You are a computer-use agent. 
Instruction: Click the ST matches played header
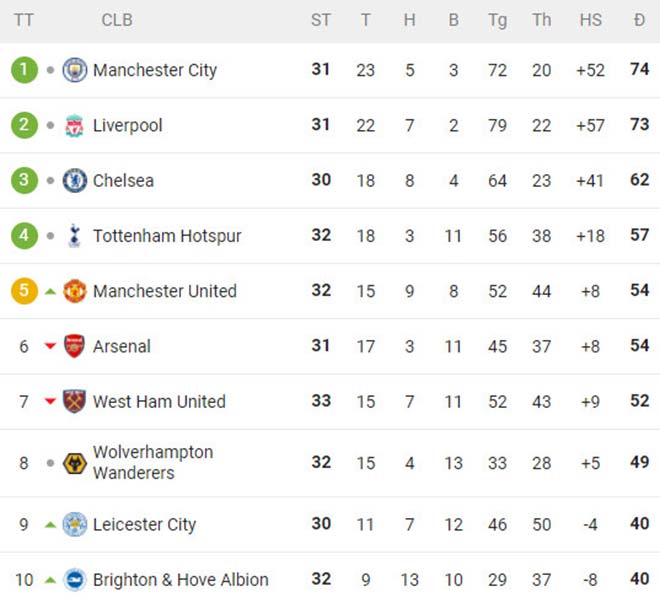click(321, 20)
